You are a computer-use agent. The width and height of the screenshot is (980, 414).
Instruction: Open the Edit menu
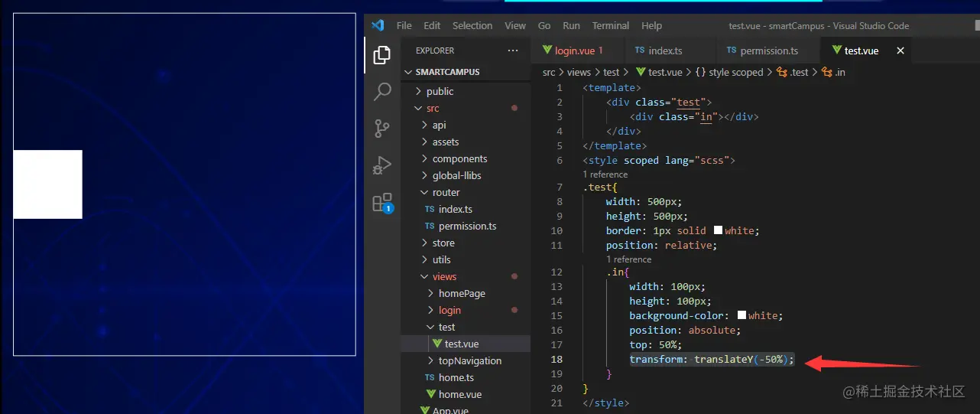pyautogui.click(x=432, y=25)
